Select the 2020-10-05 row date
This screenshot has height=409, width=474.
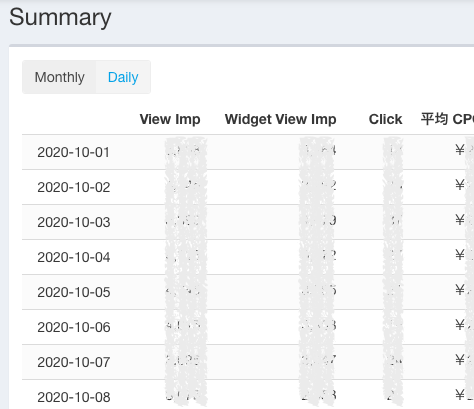[x=73, y=292]
